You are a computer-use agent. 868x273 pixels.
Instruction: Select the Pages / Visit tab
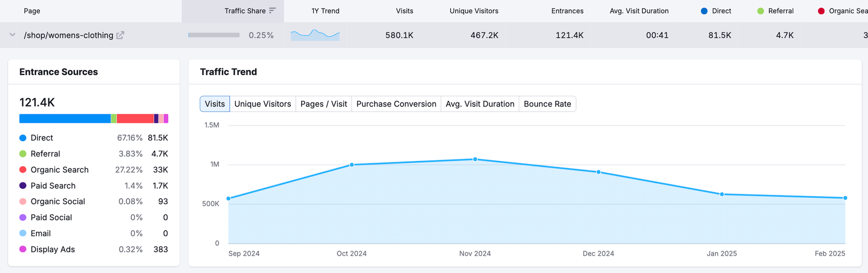[x=323, y=104]
